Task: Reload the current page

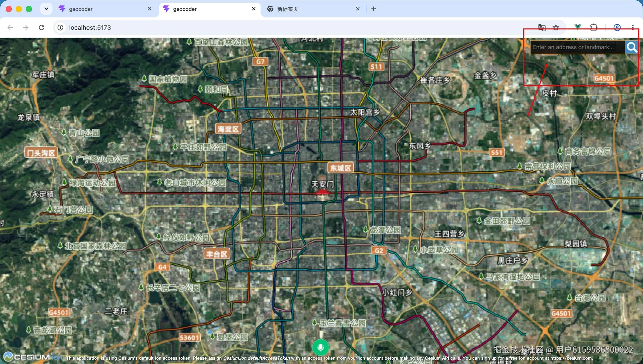Action: (42, 27)
